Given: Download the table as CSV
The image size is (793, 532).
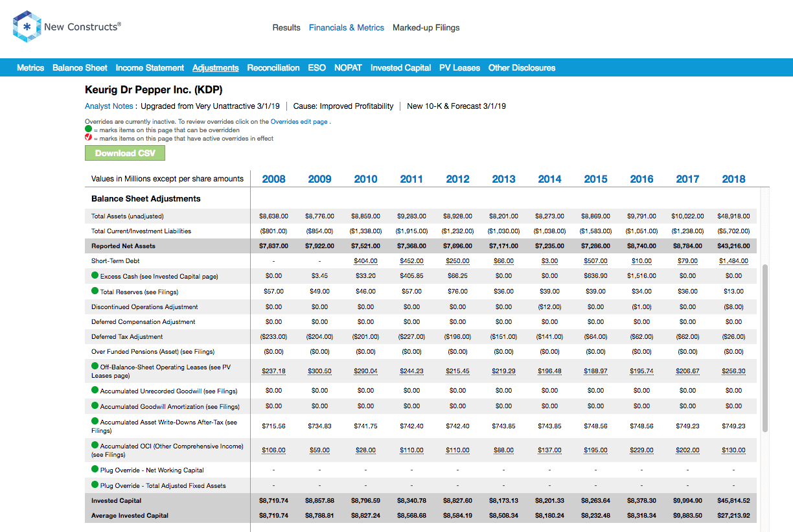Looking at the screenshot, I should [x=125, y=153].
